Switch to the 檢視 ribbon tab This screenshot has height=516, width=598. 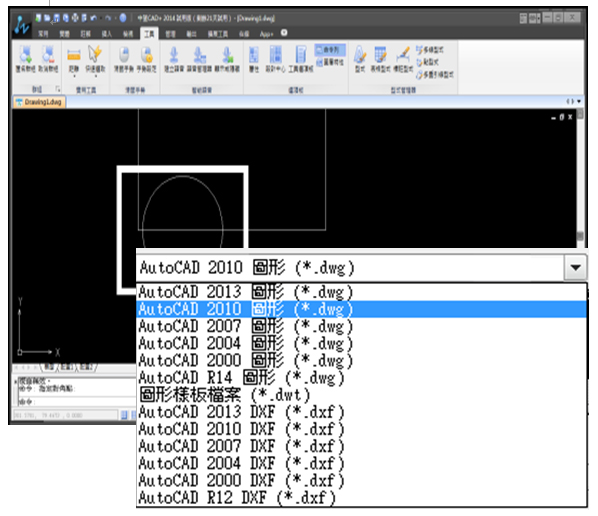pyautogui.click(x=128, y=34)
